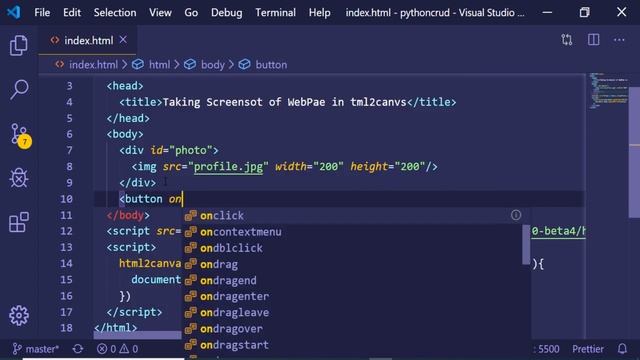Image resolution: width=640 pixels, height=360 pixels.
Task: Place cursor on the title tag line
Action: pos(287,102)
